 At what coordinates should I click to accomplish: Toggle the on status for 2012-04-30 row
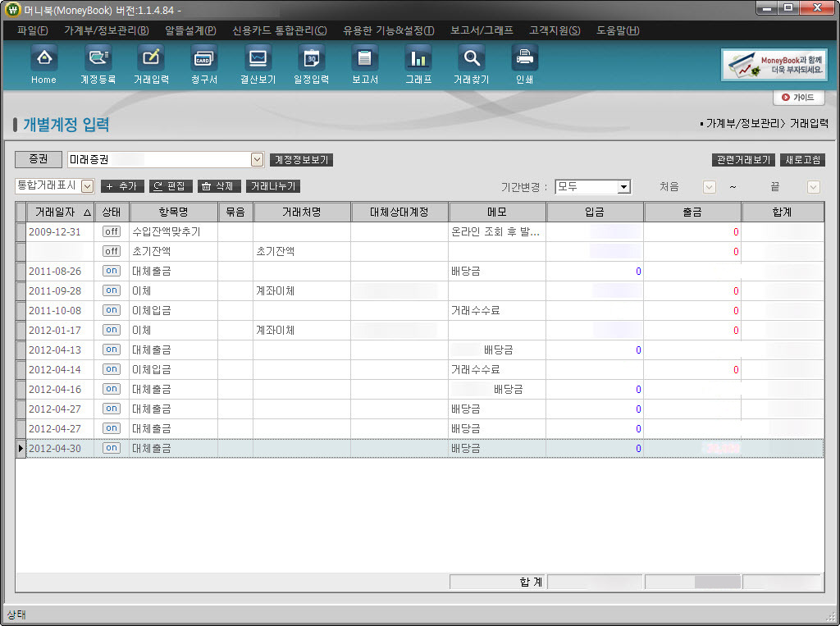[x=111, y=449]
